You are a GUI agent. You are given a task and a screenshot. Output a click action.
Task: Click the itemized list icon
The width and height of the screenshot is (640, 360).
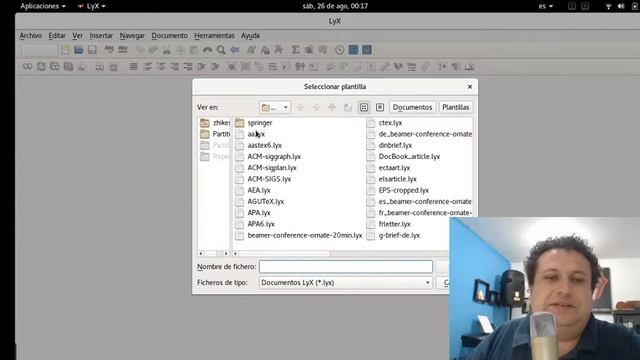pyautogui.click(x=161, y=67)
